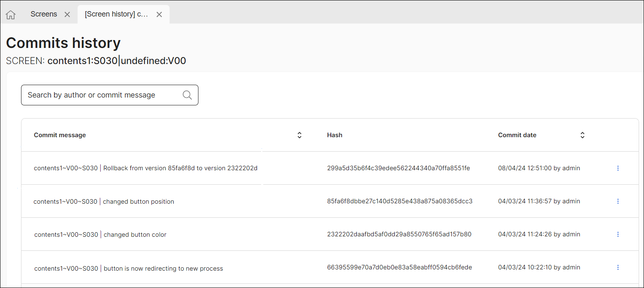Close the Screen history tab

coord(159,14)
